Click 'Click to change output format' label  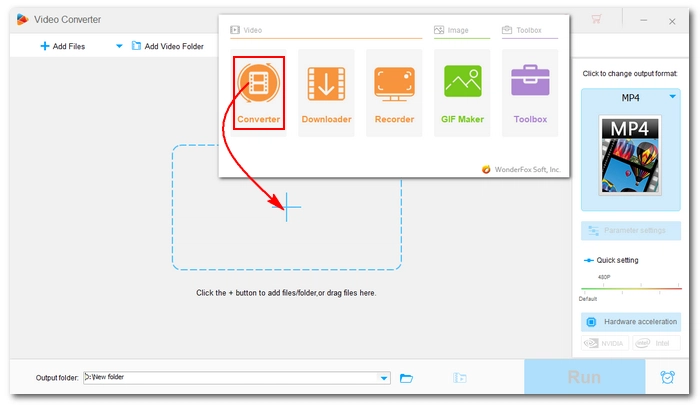[x=630, y=73]
